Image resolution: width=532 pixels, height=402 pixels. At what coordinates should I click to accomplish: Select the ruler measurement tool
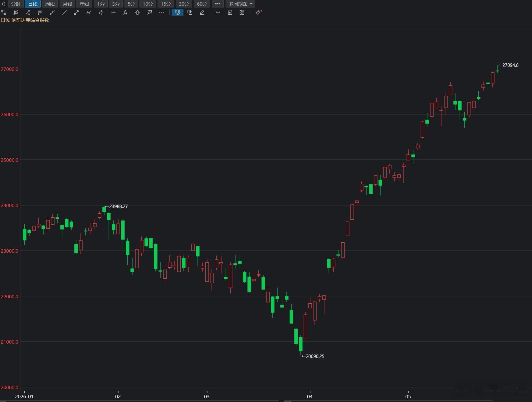point(258,12)
